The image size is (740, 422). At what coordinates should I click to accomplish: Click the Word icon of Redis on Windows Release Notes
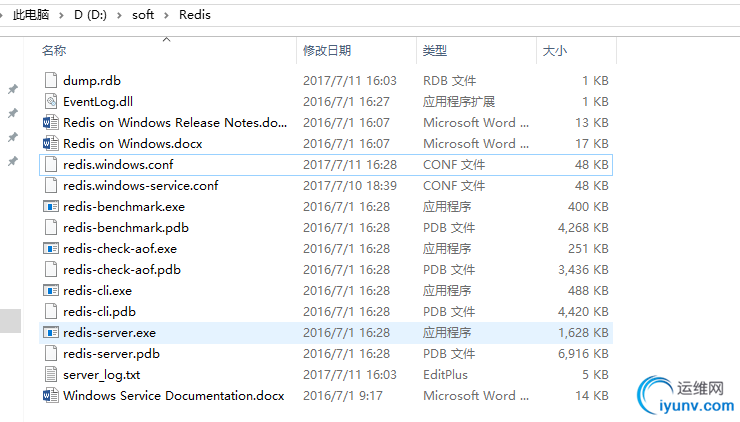pos(51,123)
